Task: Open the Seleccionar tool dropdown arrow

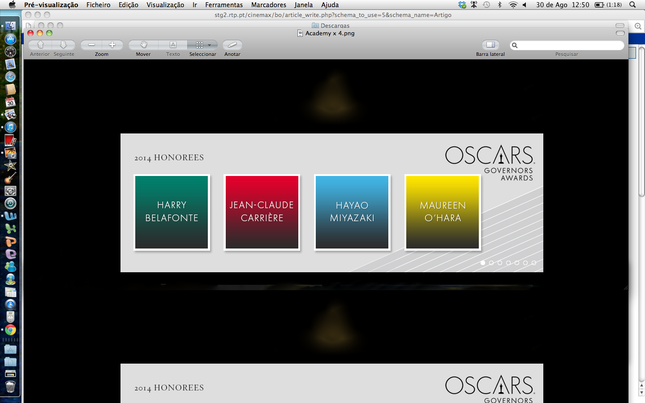Action: (210, 45)
